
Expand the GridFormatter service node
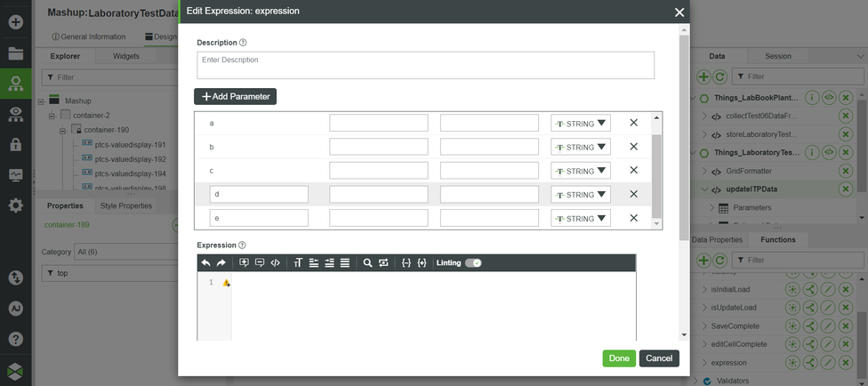click(x=704, y=171)
